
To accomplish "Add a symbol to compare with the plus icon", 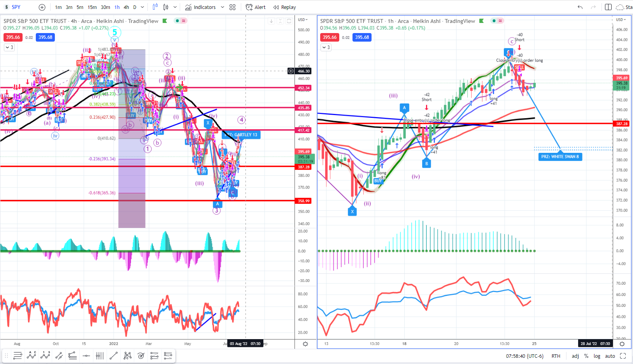I will click(42, 7).
